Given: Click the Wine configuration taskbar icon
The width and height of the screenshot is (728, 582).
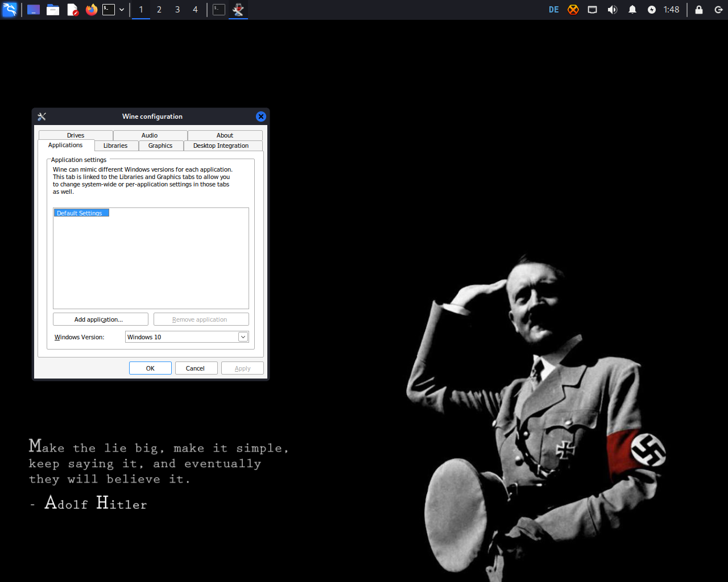Looking at the screenshot, I should [238, 10].
